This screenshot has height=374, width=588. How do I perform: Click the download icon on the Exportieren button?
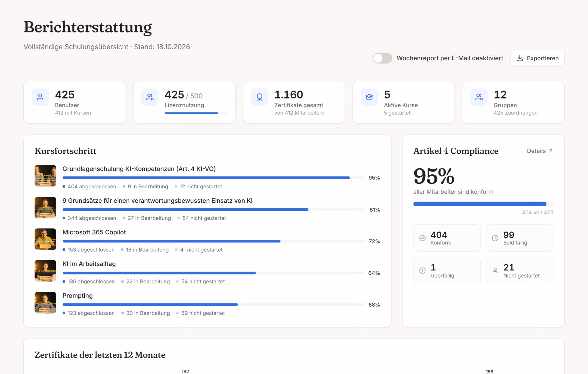point(520,58)
